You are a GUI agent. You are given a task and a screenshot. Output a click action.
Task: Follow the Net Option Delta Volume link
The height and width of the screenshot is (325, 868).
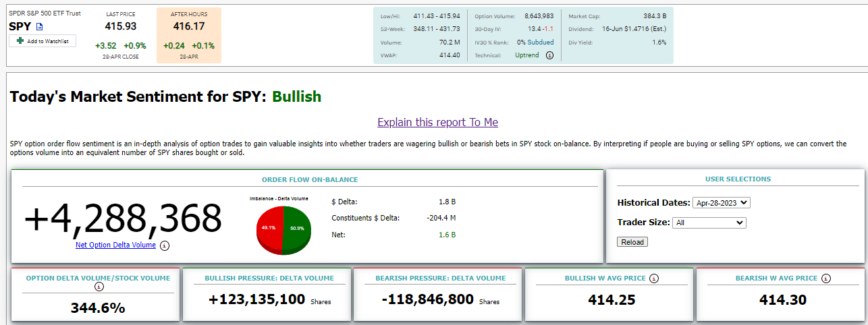(x=115, y=245)
